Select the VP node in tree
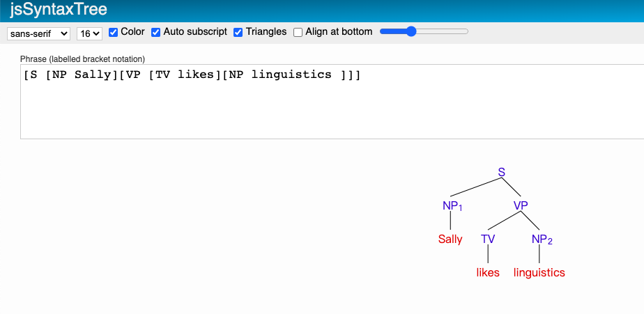 pyautogui.click(x=521, y=205)
